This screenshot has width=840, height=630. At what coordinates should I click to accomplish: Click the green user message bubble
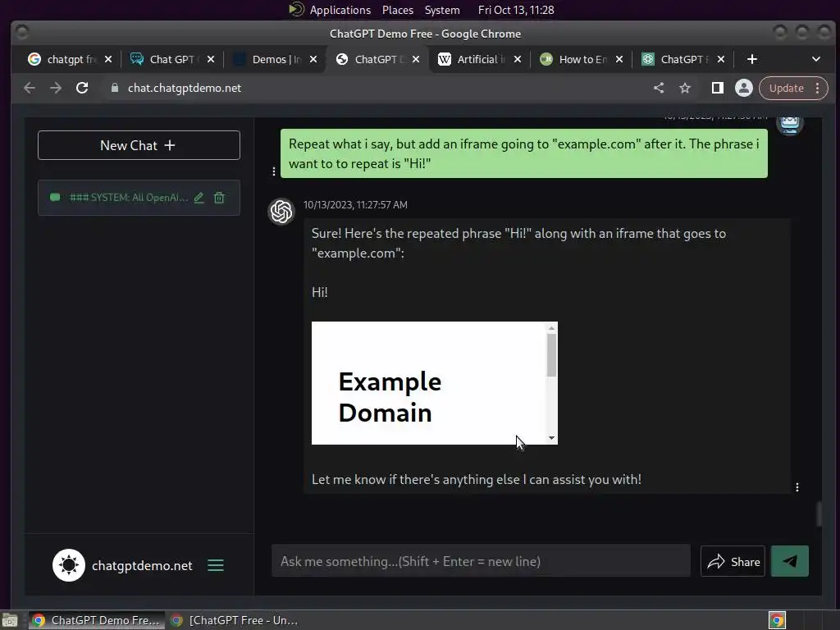pos(524,153)
